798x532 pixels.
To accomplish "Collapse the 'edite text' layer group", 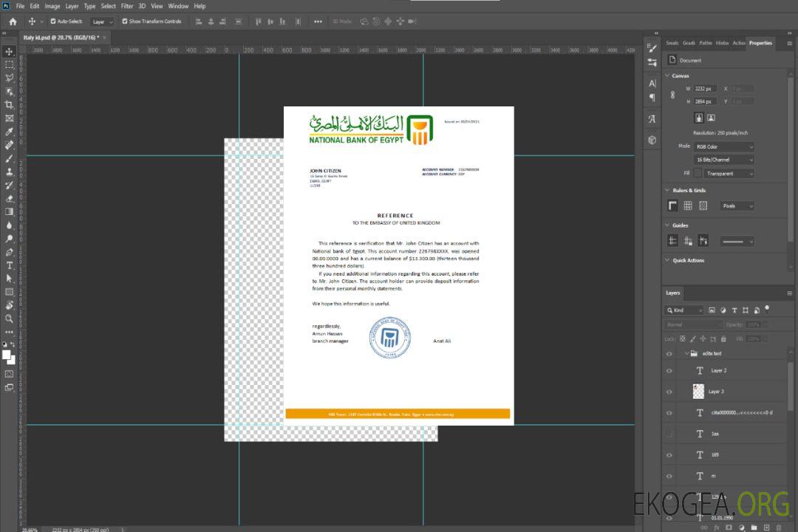I will (686, 354).
